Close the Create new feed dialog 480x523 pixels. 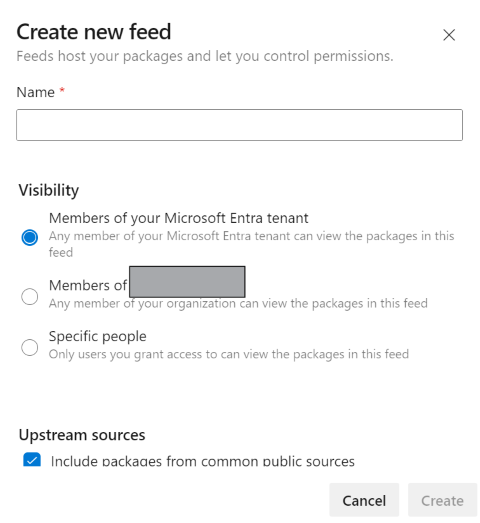pos(449,35)
